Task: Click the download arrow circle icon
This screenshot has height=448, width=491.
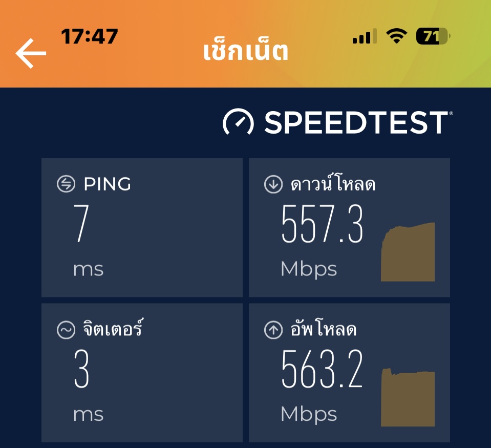Action: tap(273, 184)
